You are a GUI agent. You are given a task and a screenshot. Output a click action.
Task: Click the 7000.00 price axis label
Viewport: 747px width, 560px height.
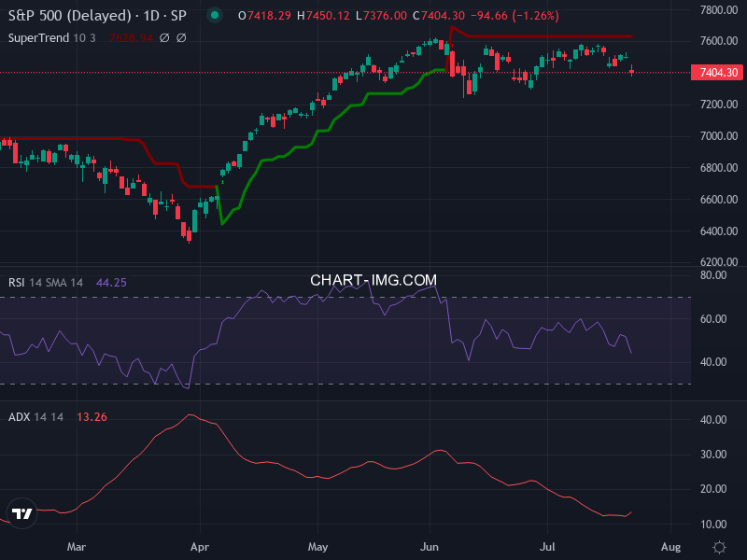coord(719,136)
